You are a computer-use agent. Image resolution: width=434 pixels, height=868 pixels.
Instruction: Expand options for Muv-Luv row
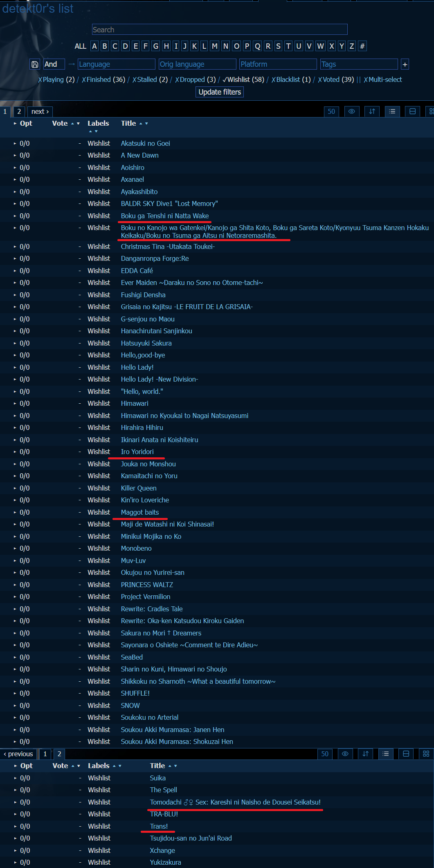15,561
